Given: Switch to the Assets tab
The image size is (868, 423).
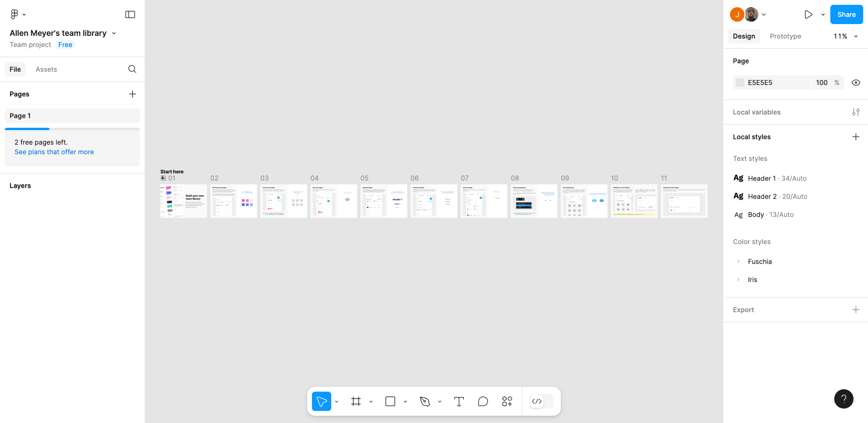Looking at the screenshot, I should tap(46, 69).
